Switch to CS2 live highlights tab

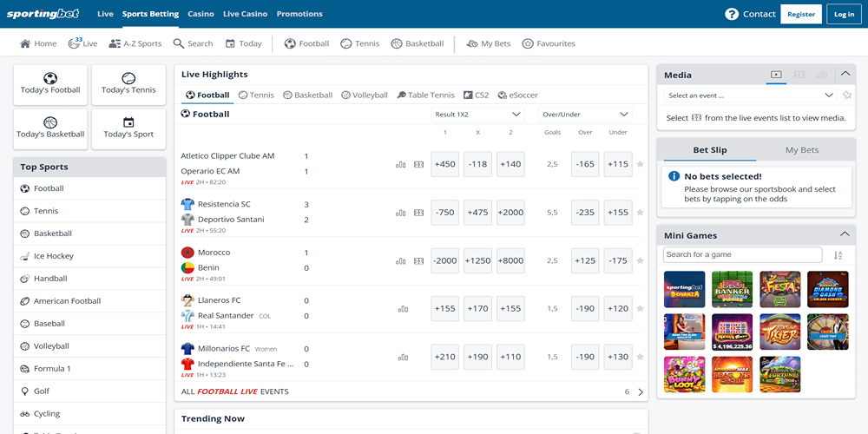476,95
